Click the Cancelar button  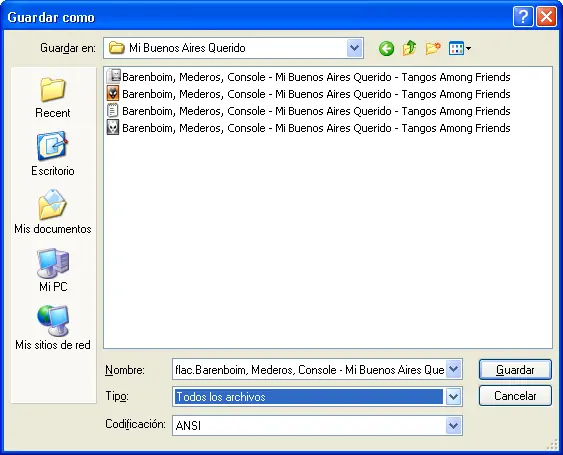[x=515, y=396]
